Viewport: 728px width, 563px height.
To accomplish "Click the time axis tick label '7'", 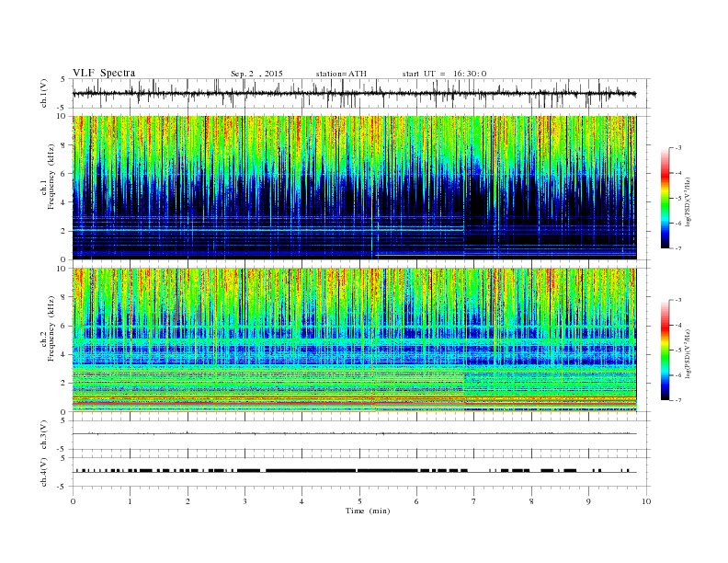I will click(x=474, y=501).
